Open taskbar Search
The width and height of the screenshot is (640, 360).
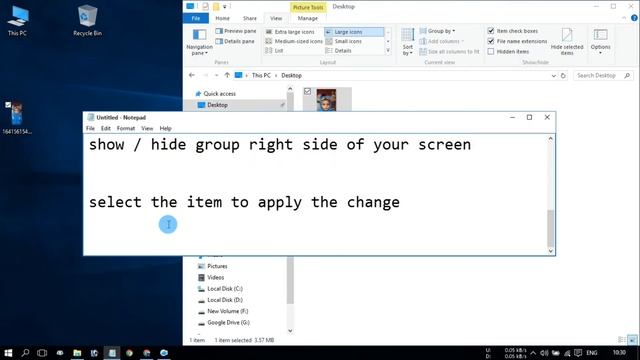point(25,353)
